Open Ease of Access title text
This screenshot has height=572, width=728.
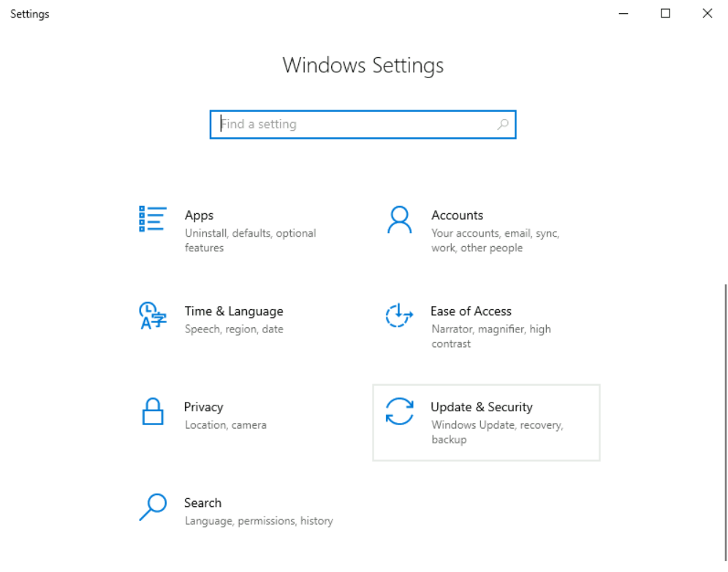(x=471, y=311)
